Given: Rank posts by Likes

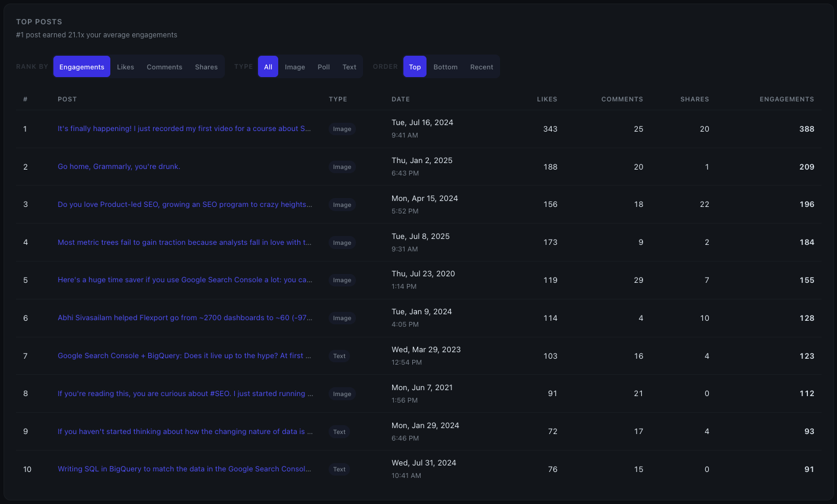Looking at the screenshot, I should pos(125,67).
